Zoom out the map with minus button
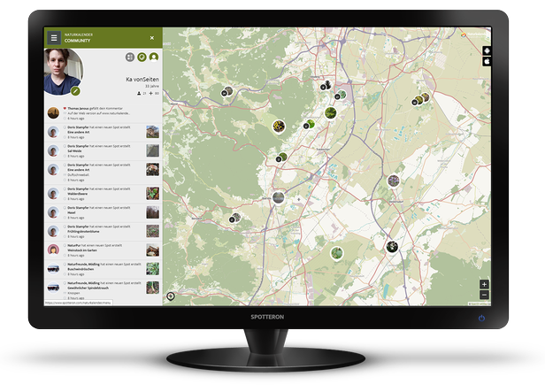Screen dimensions: 545x392 coord(484,295)
